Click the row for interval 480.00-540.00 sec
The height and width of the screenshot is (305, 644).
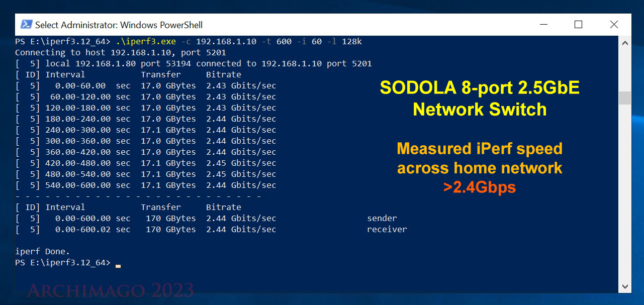click(x=146, y=174)
